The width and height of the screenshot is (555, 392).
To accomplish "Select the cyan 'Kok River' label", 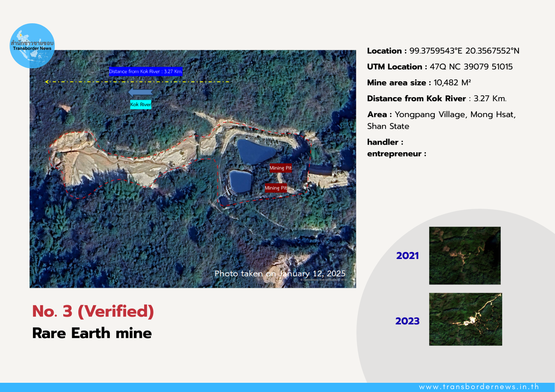I will (141, 105).
